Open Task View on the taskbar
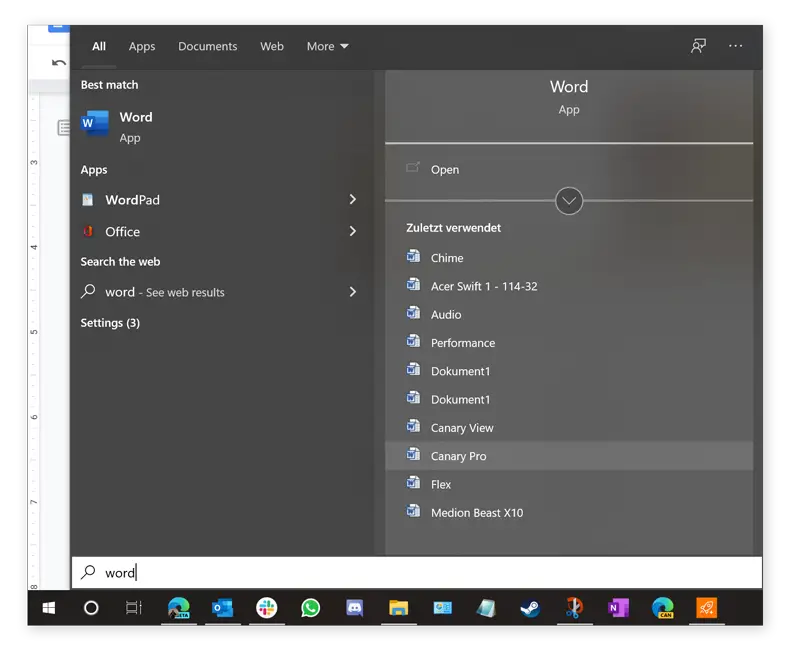The width and height of the screenshot is (790, 650). pos(134,608)
